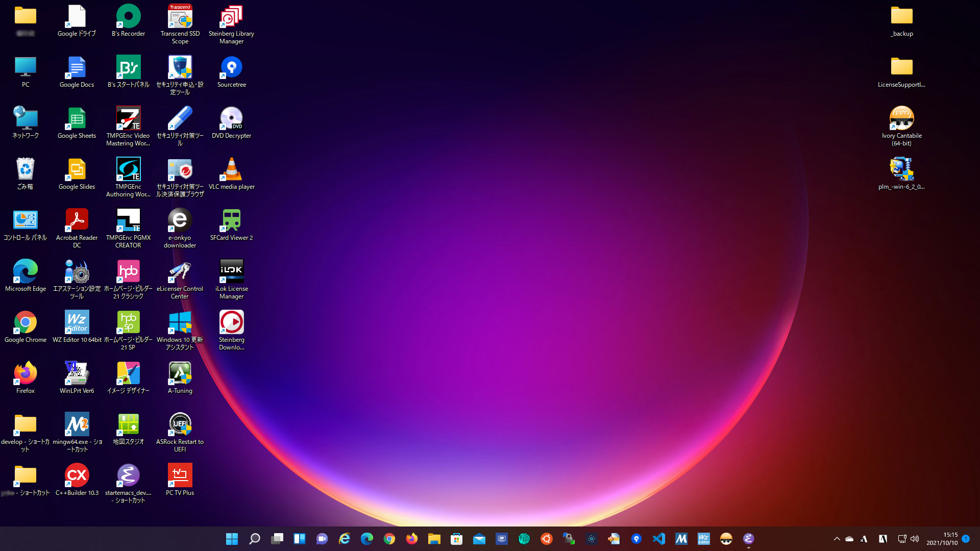Open エアステーション設定ツール
Viewport: 980px width, 551px height.
77,280
